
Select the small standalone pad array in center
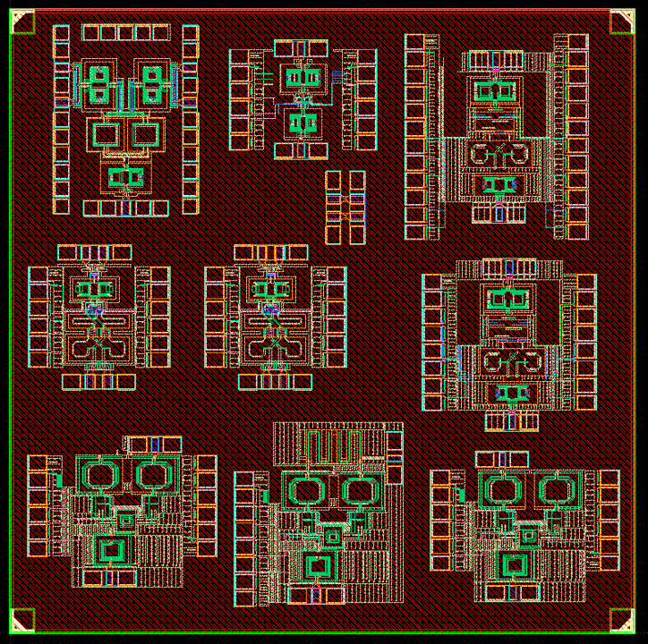tap(345, 208)
